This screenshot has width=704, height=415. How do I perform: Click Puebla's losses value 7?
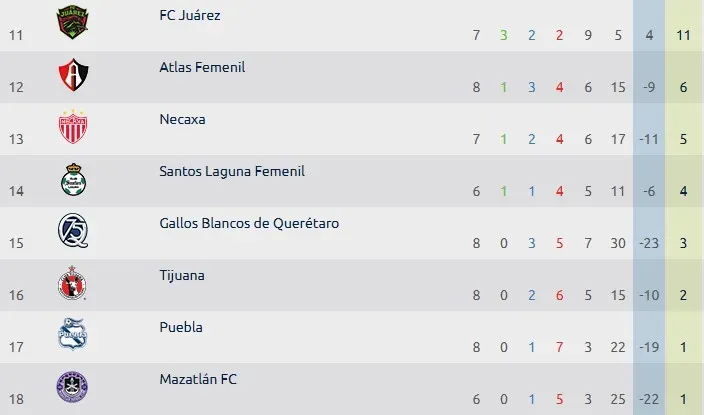click(x=560, y=347)
